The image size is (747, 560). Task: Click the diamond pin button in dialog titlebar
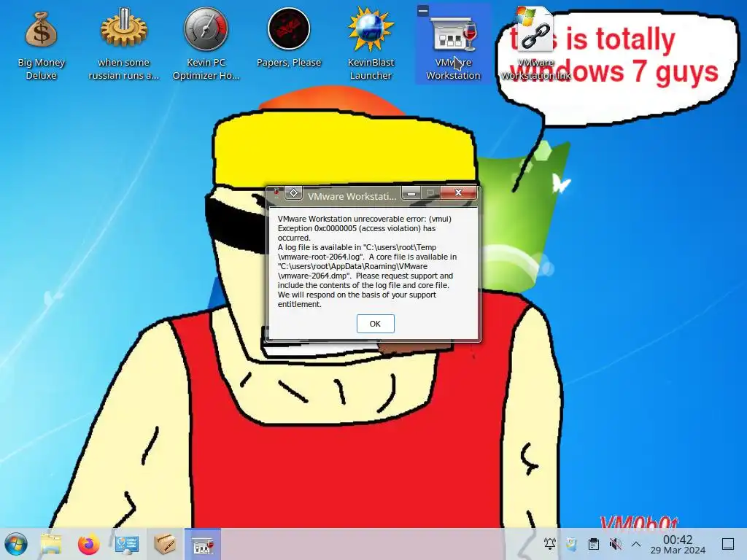pos(293,192)
